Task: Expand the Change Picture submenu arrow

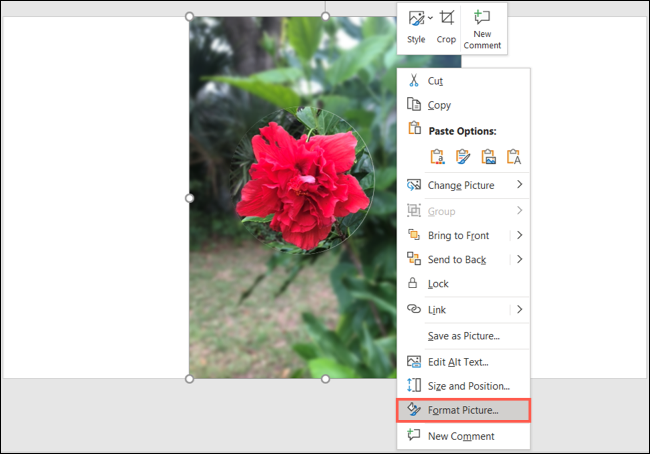Action: (x=520, y=185)
